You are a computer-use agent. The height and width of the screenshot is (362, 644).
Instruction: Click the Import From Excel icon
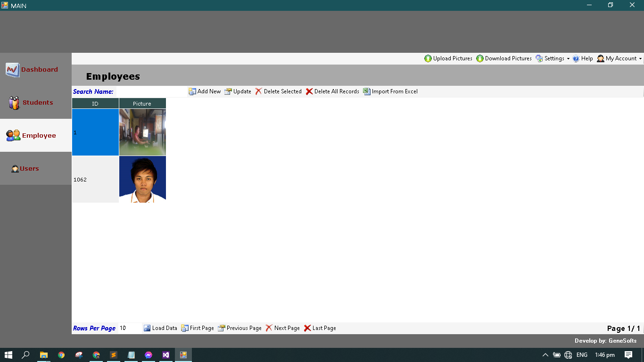(367, 91)
